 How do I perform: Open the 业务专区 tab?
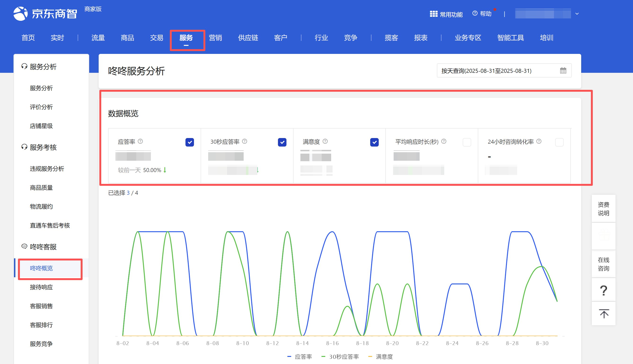(468, 38)
